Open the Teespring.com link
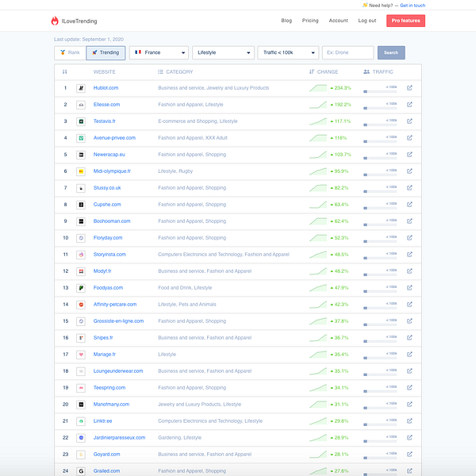This screenshot has width=476, height=476. [109, 388]
